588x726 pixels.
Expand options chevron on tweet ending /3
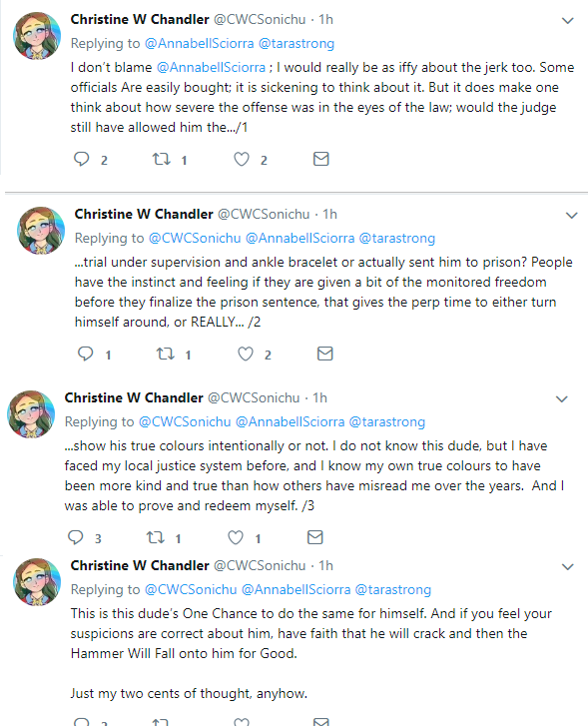tap(562, 399)
